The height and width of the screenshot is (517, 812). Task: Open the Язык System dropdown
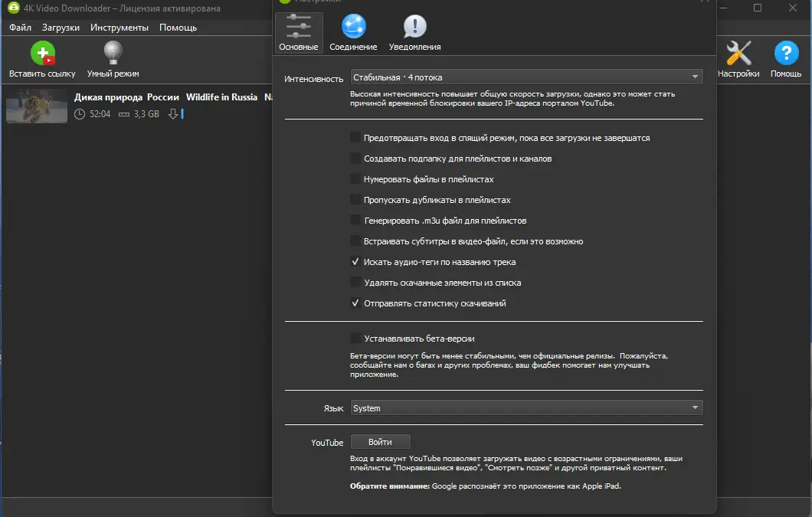[x=527, y=407]
